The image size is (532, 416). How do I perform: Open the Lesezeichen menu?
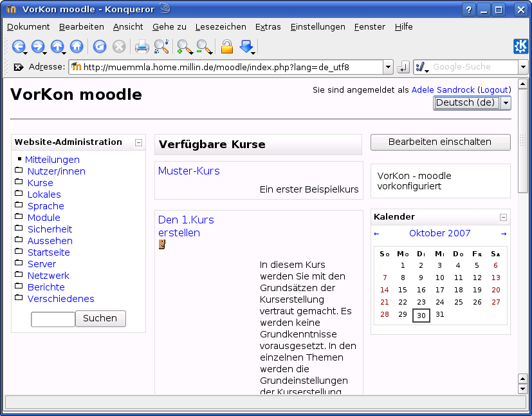click(x=221, y=27)
